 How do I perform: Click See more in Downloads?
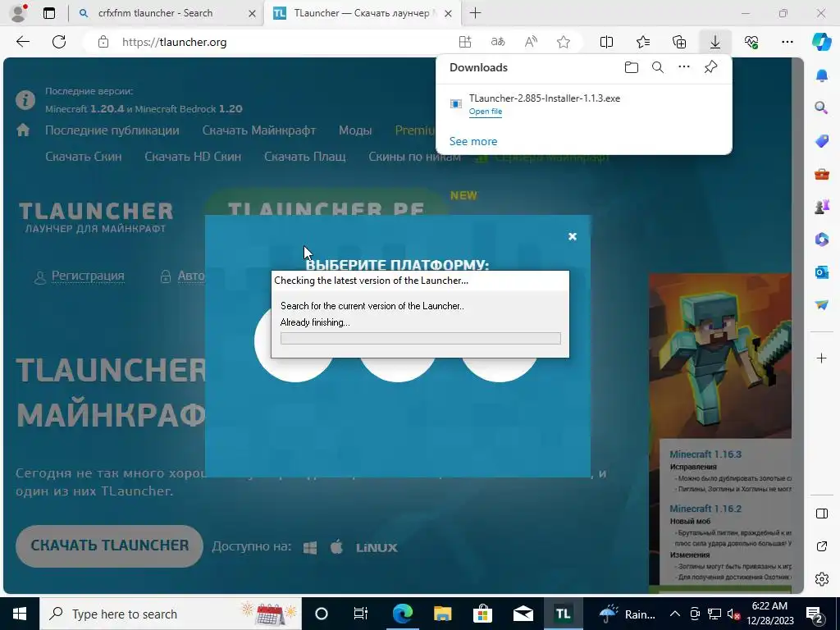[x=473, y=141]
